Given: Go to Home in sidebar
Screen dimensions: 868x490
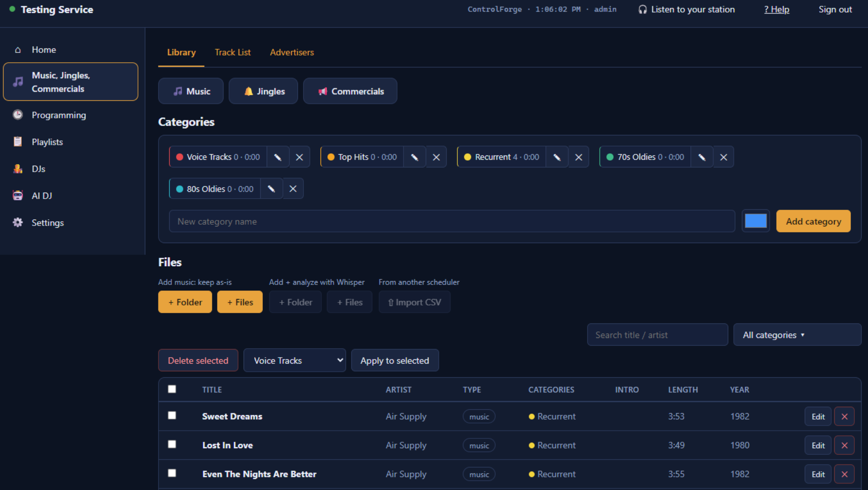Looking at the screenshot, I should pos(71,50).
